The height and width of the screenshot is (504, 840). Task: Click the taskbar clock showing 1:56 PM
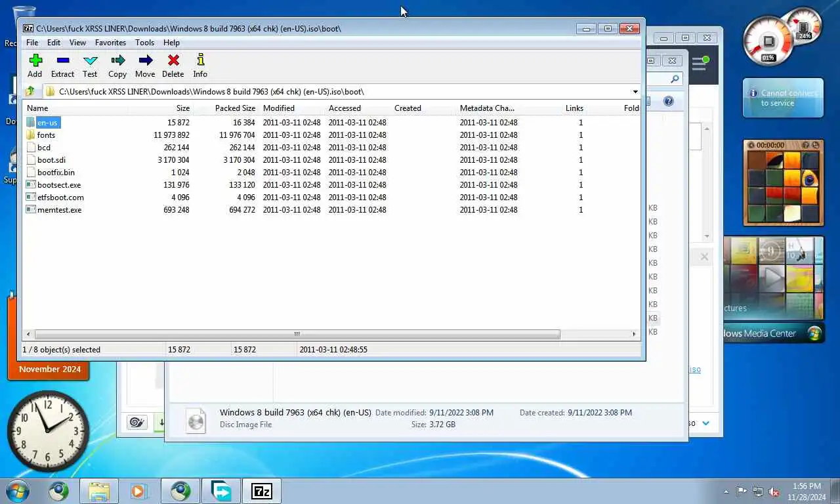(807, 492)
